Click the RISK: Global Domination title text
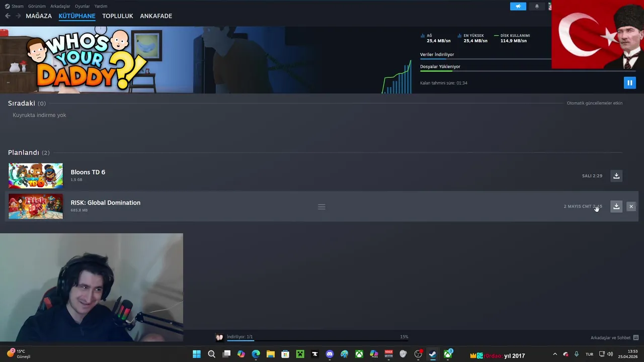 click(106, 203)
